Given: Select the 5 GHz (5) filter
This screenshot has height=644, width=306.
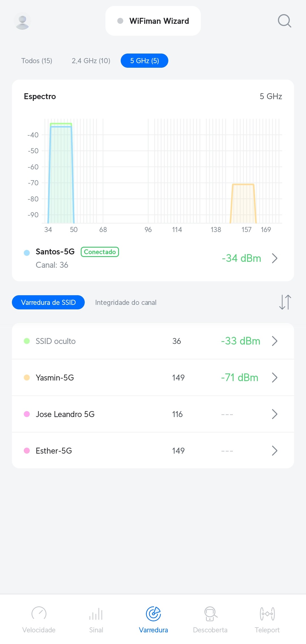Looking at the screenshot, I should [144, 61].
